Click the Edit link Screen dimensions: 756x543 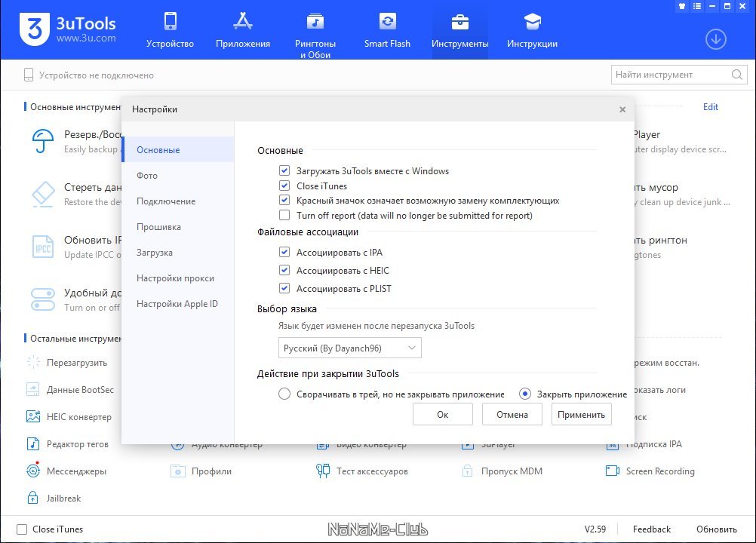point(710,107)
